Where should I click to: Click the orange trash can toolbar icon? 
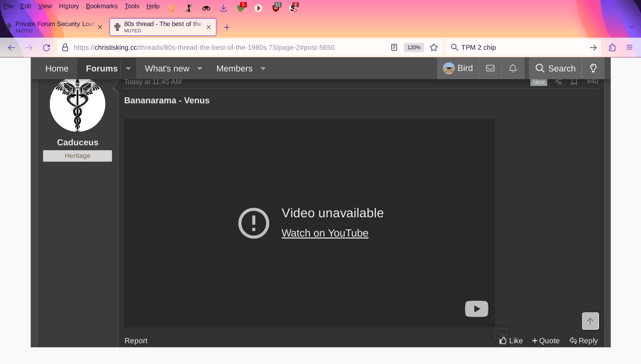click(x=171, y=8)
